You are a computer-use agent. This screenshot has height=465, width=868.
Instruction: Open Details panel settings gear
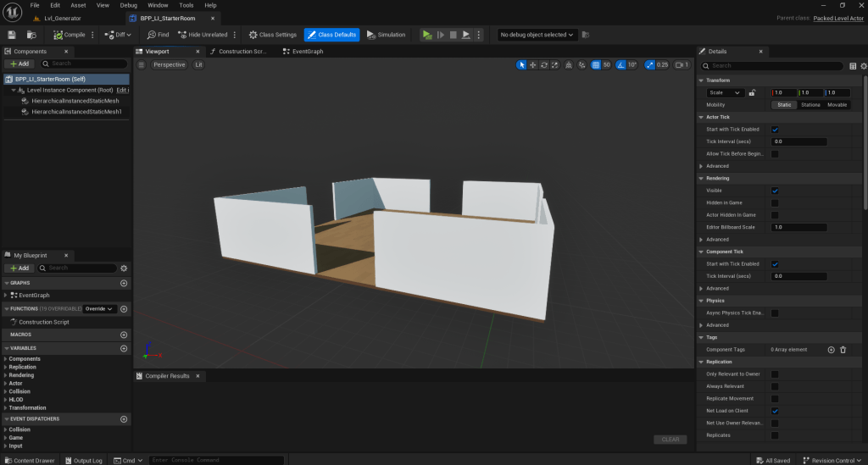pos(863,65)
